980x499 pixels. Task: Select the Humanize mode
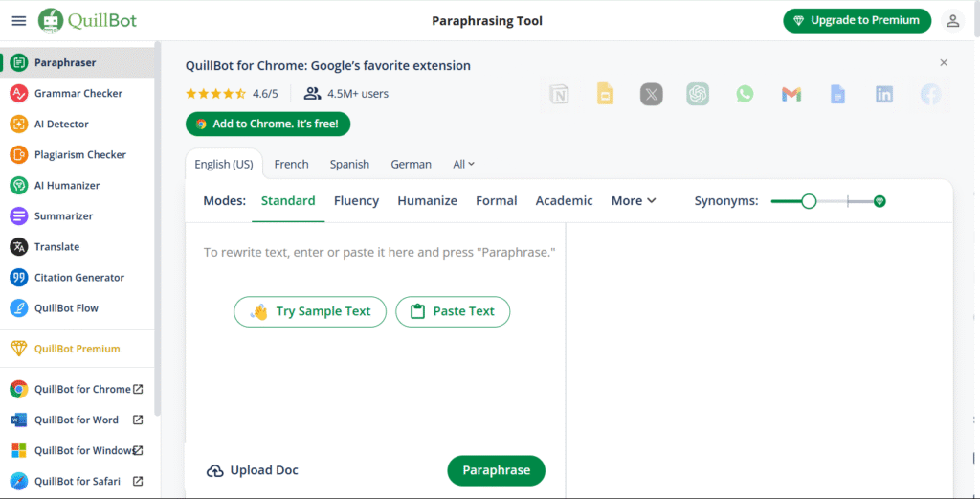pyautogui.click(x=428, y=201)
